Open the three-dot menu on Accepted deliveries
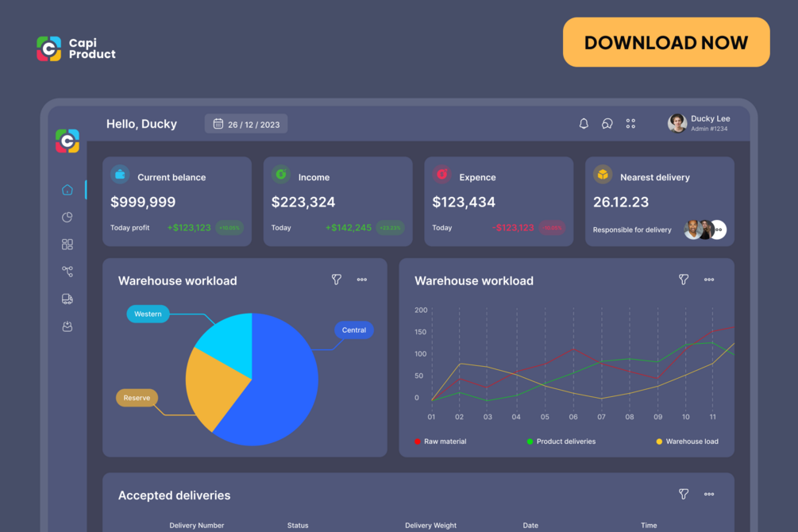 click(x=709, y=494)
